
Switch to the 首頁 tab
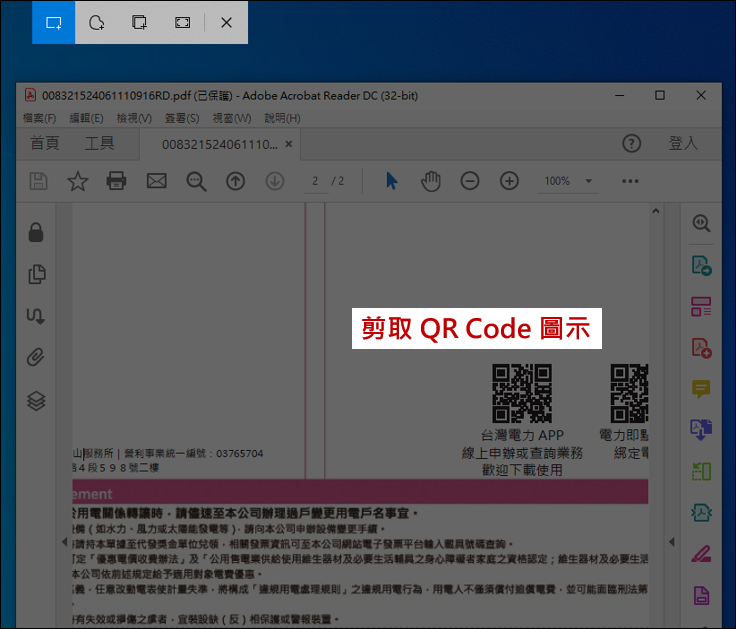pos(45,143)
